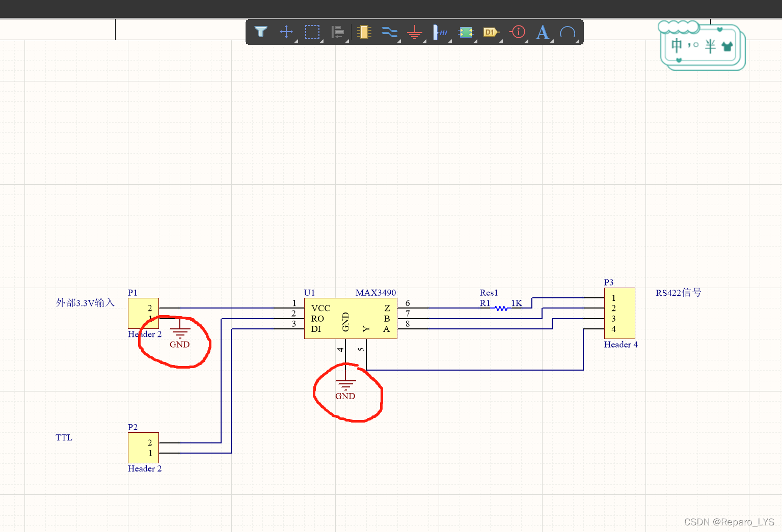Click the GND symbol below U1 pin 4

tap(345, 386)
